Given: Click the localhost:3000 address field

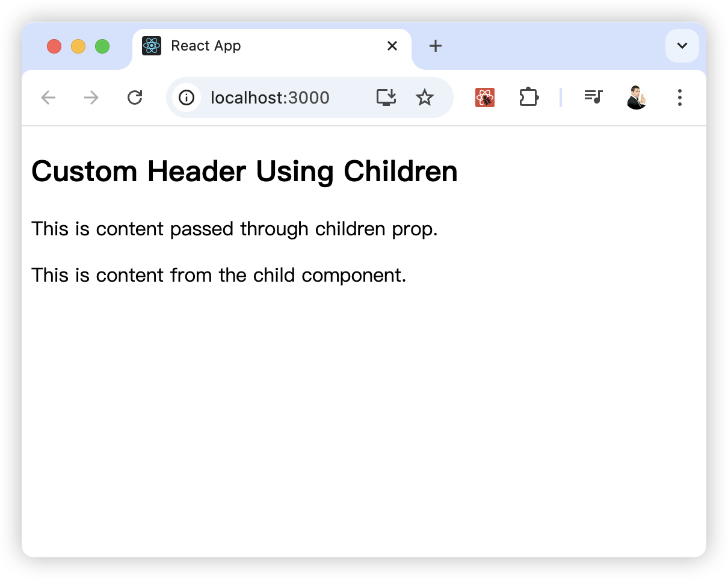Looking at the screenshot, I should [270, 98].
